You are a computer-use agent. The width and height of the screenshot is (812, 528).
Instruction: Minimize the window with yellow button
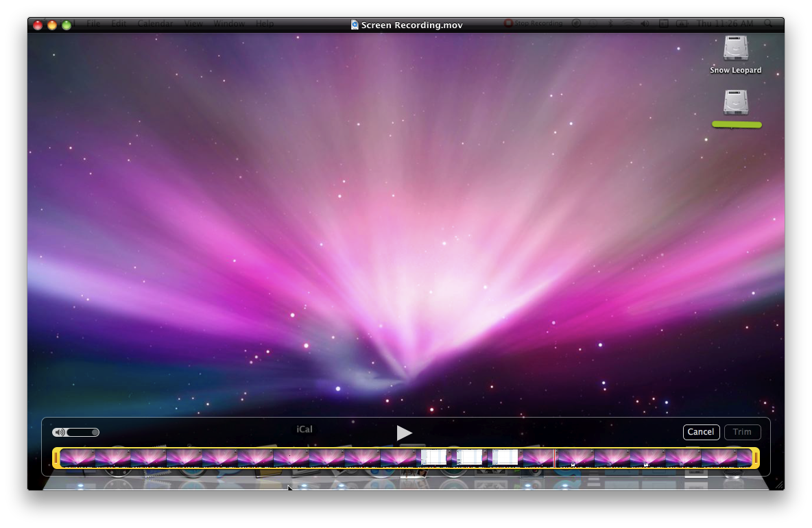52,25
